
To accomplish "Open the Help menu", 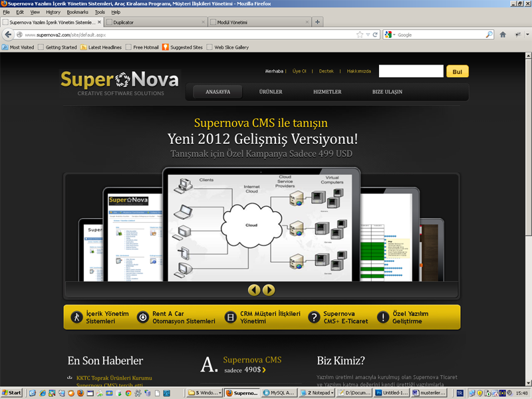I will point(116,12).
